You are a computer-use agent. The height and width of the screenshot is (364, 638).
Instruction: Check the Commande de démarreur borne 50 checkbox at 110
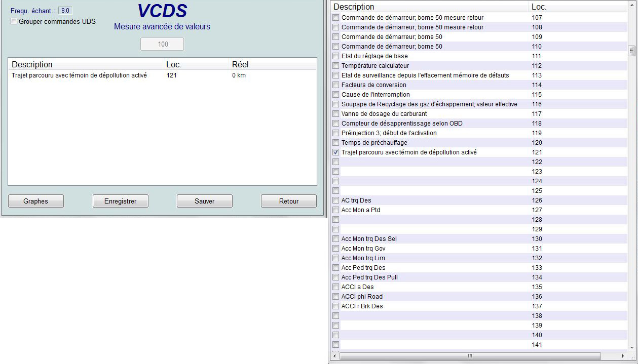[x=335, y=46]
